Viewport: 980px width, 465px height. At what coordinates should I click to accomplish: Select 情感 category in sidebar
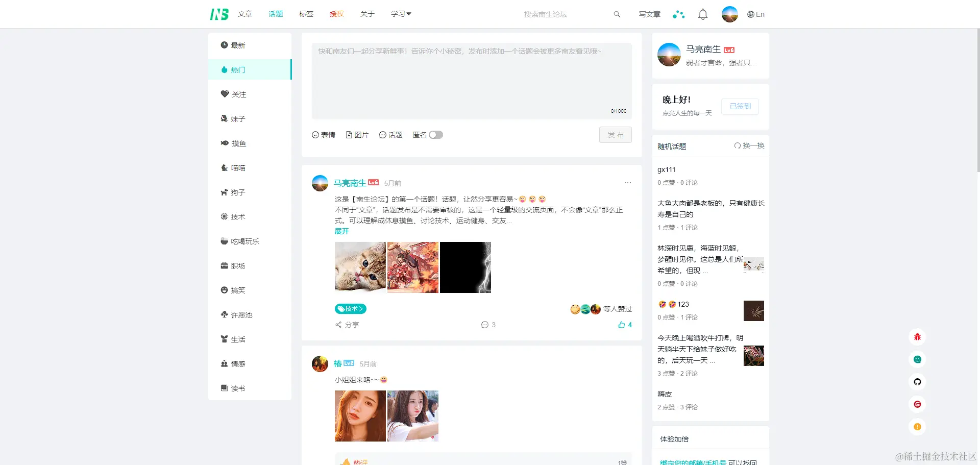250,364
